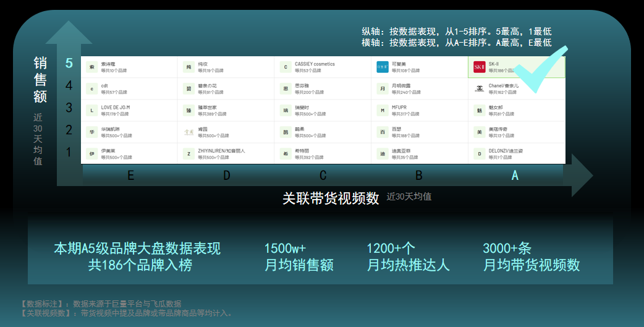
Task: Click the 等共200个品牌 count text
Action: (x=309, y=93)
